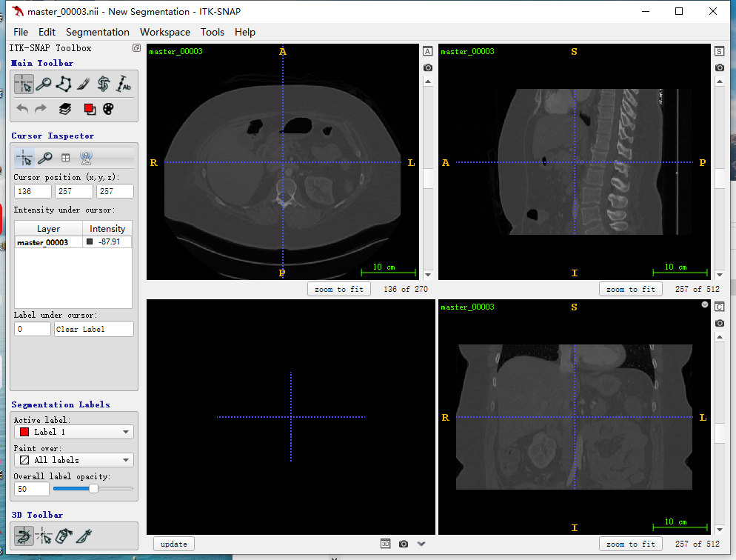Expand the coronal view with C button
This screenshot has width=736, height=560.
tap(720, 307)
